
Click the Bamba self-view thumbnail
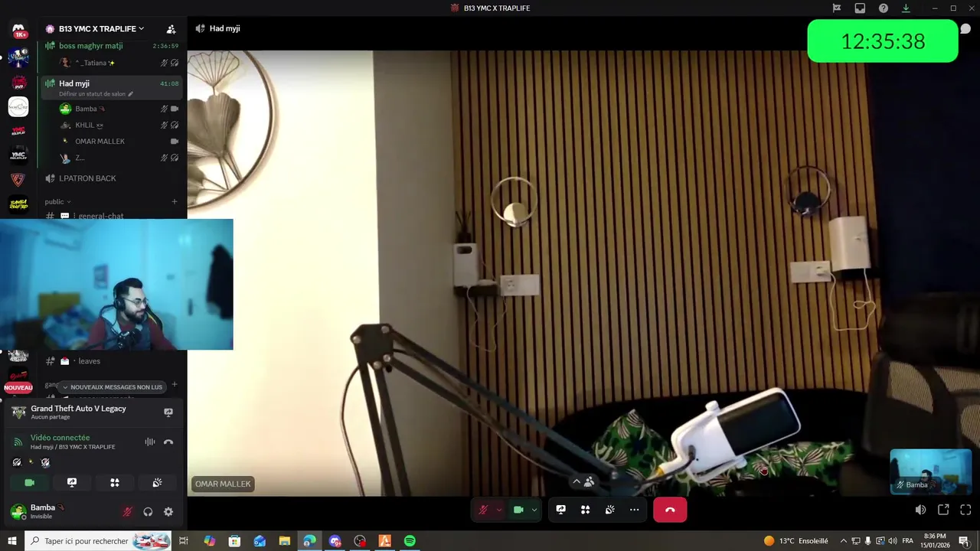coord(930,471)
